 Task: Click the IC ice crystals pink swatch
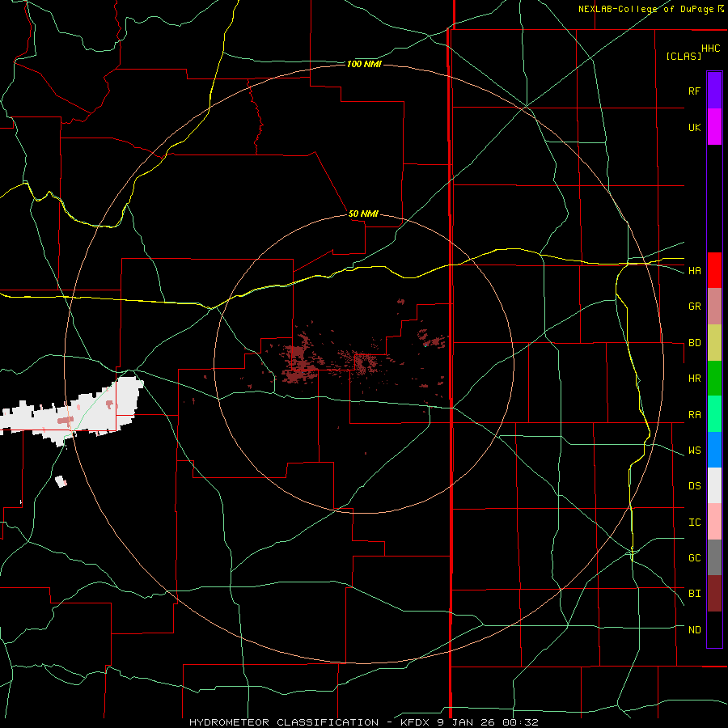point(714,522)
